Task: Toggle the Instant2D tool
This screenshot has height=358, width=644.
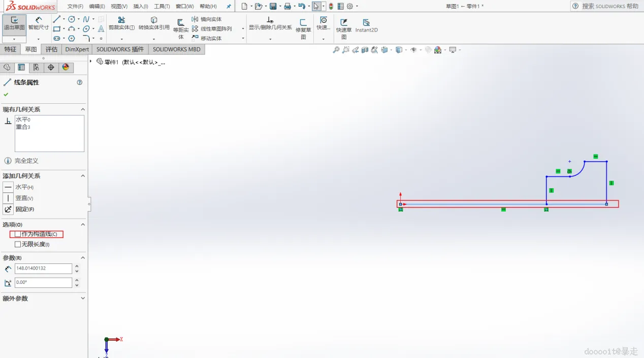Action: (366, 25)
